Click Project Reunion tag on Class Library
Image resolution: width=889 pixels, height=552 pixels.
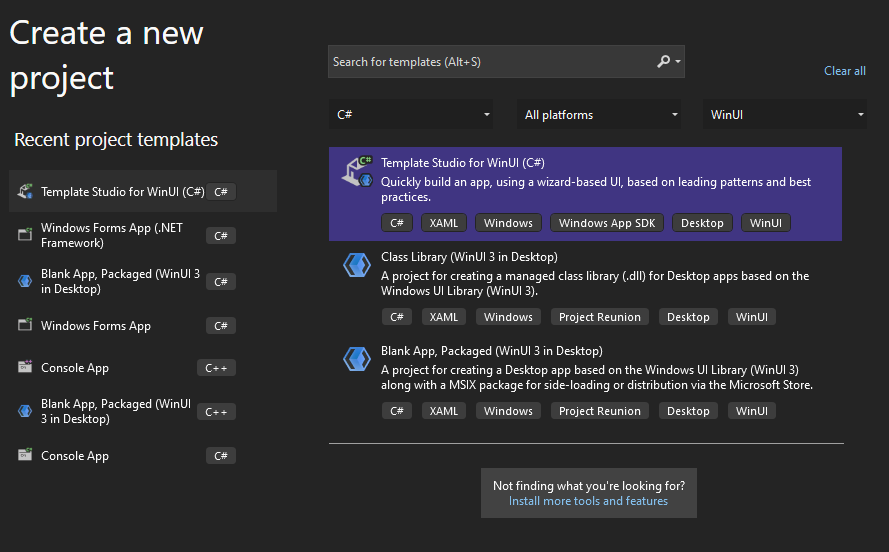600,317
